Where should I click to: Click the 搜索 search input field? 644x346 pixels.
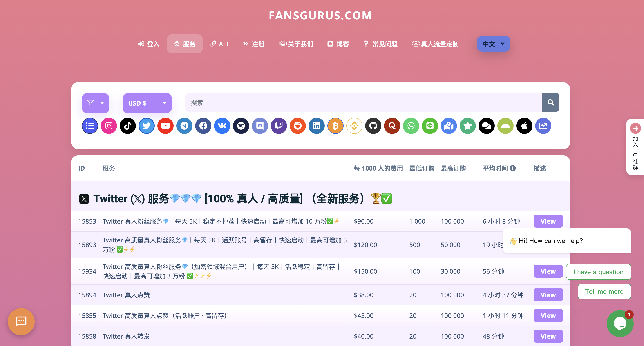pyautogui.click(x=364, y=102)
